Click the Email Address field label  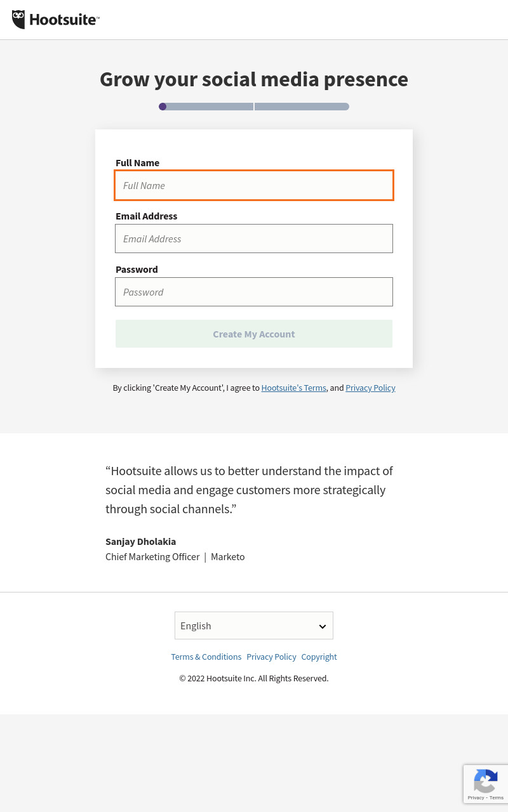[x=147, y=216]
